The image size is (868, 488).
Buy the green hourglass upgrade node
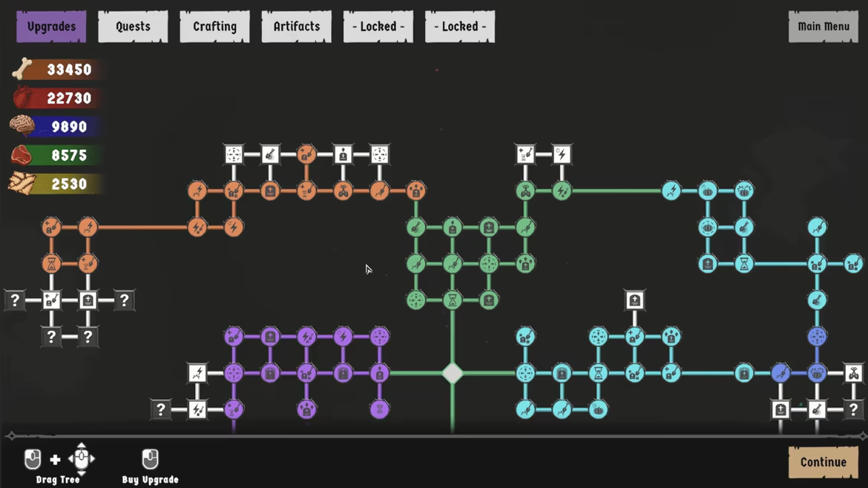click(x=453, y=300)
